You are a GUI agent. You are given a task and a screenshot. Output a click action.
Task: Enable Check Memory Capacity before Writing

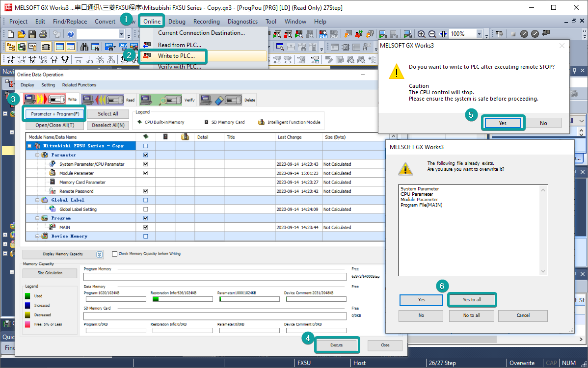pos(115,254)
